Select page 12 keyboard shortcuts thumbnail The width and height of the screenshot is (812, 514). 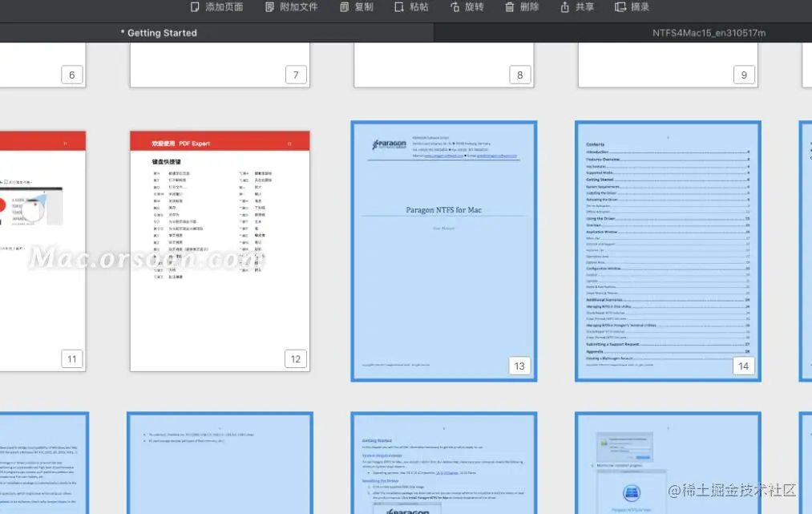click(x=220, y=251)
